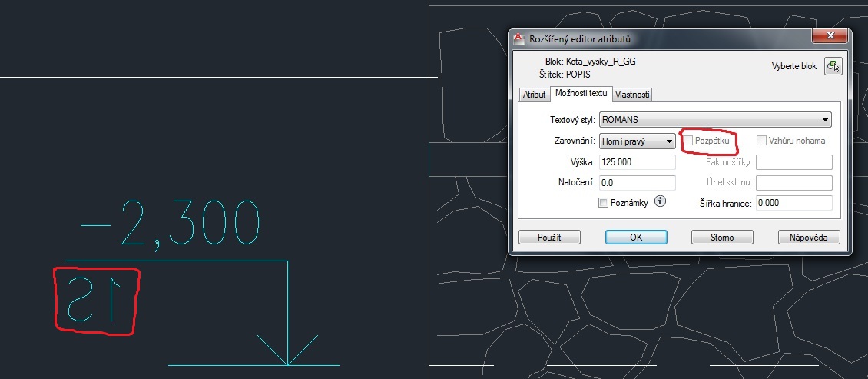Toggle the Pozpátku checkbox

[x=689, y=141]
